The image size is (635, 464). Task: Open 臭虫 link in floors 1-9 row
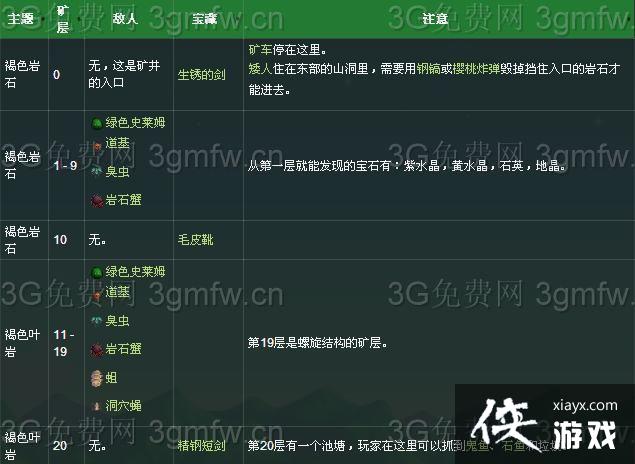117,172
